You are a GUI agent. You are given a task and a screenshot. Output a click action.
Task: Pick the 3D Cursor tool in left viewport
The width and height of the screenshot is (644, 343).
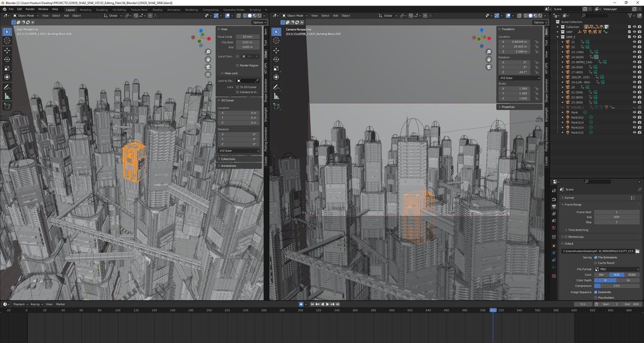tap(8, 41)
